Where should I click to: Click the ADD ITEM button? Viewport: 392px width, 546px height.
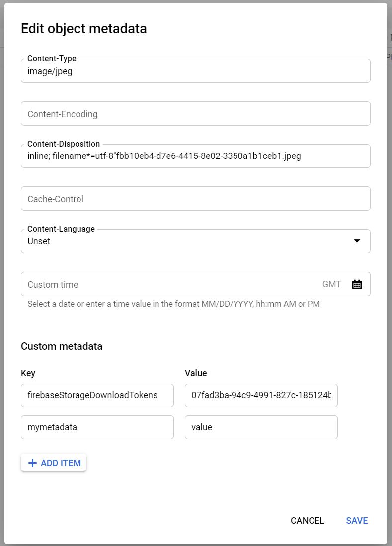(x=54, y=463)
